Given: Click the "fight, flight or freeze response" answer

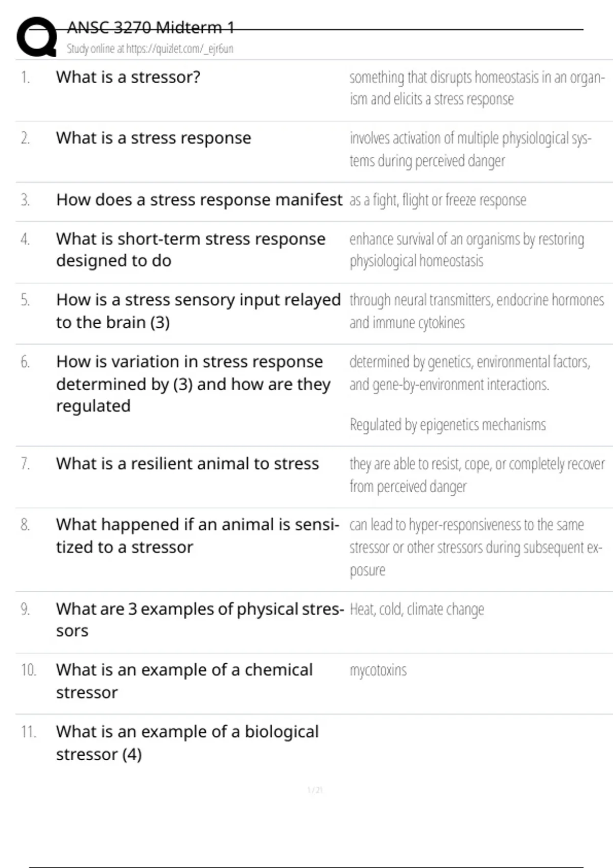Looking at the screenshot, I should (438, 200).
